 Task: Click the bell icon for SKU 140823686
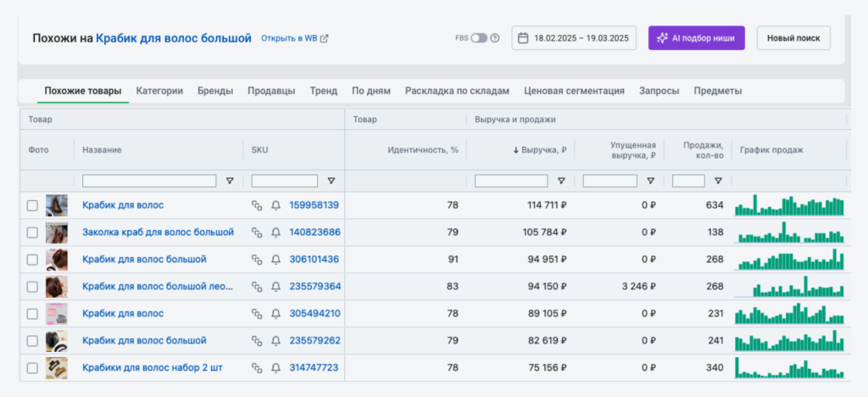coord(275,232)
